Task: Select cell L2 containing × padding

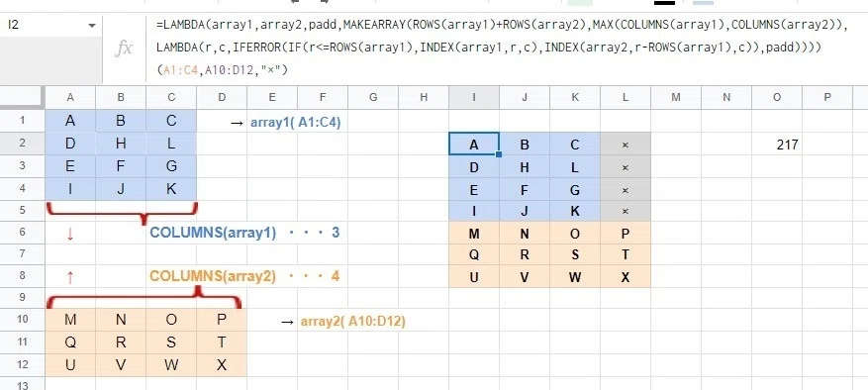Action: (625, 145)
